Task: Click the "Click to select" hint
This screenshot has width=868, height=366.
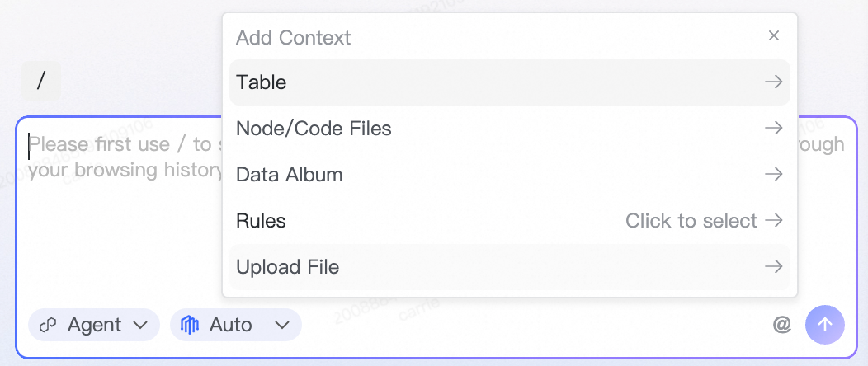Action: tap(691, 221)
